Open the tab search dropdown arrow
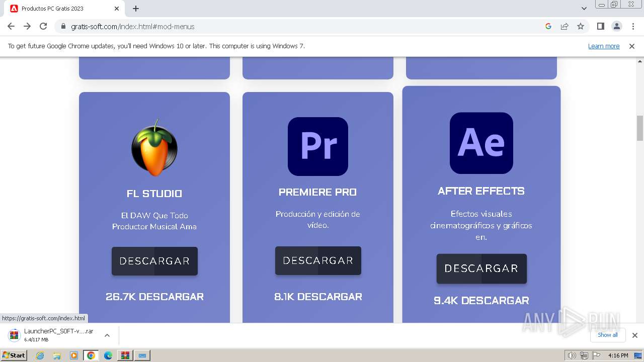This screenshot has height=362, width=644. point(584,9)
